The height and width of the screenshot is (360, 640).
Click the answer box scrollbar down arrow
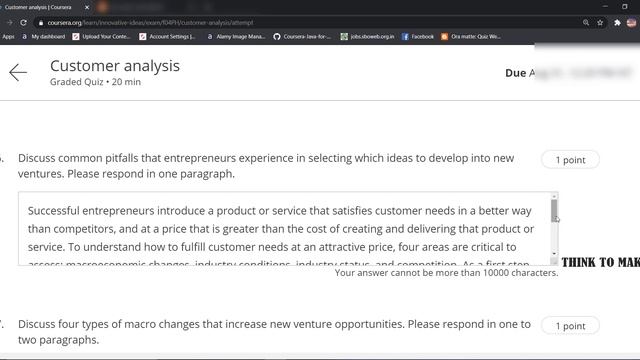click(x=554, y=253)
